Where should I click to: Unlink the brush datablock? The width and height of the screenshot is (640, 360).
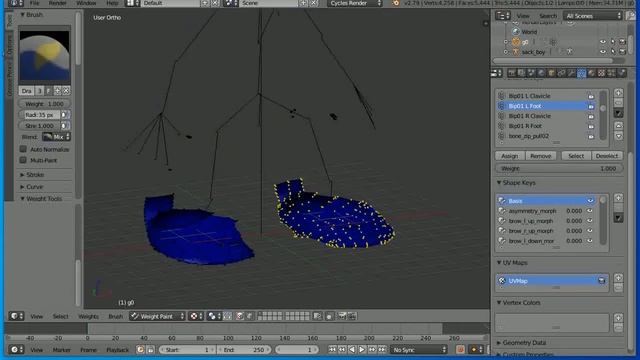coord(66,91)
